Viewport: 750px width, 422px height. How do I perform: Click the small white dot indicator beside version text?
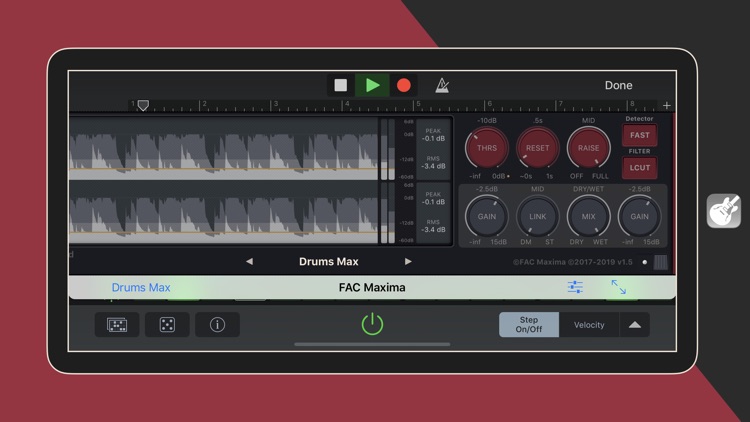point(645,262)
